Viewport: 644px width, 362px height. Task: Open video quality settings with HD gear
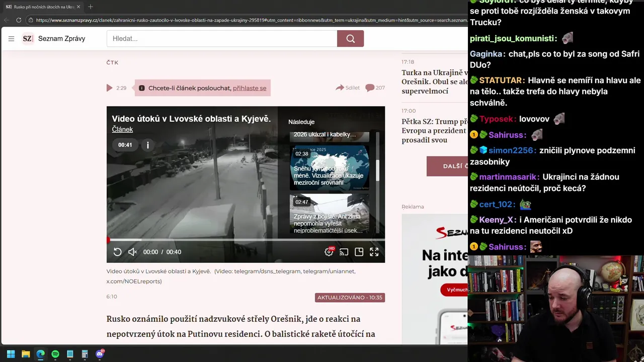(x=329, y=251)
